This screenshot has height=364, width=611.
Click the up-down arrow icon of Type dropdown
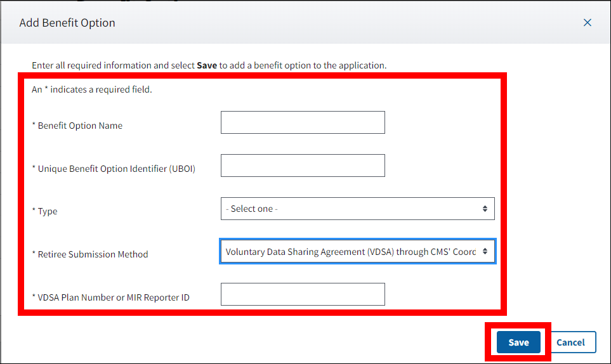pyautogui.click(x=485, y=209)
